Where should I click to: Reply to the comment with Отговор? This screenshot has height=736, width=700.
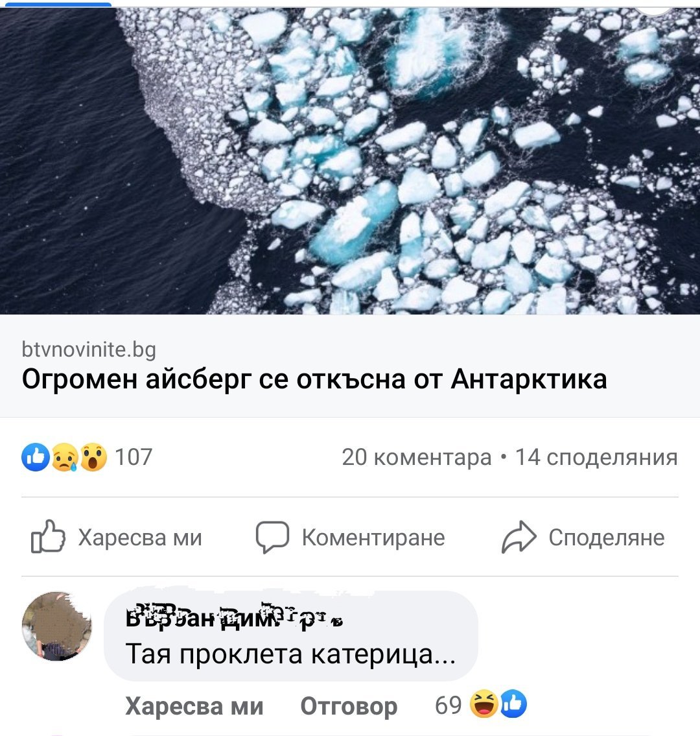tap(349, 706)
